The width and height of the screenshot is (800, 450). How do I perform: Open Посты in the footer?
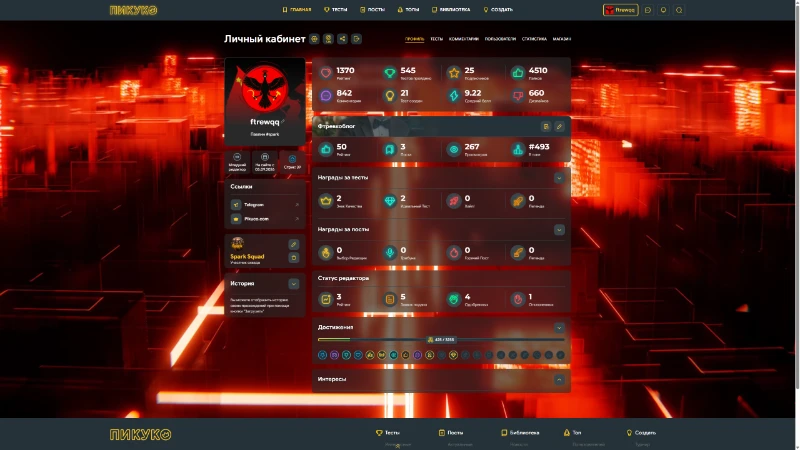coord(451,433)
